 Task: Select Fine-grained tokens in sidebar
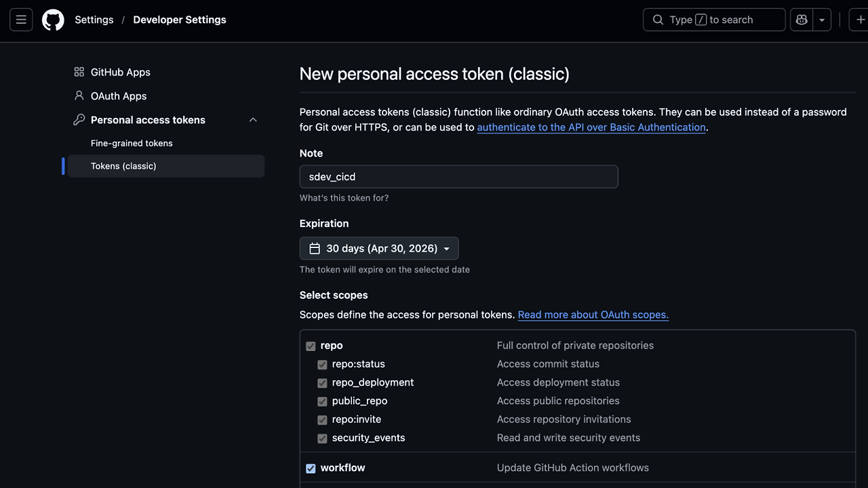(132, 143)
